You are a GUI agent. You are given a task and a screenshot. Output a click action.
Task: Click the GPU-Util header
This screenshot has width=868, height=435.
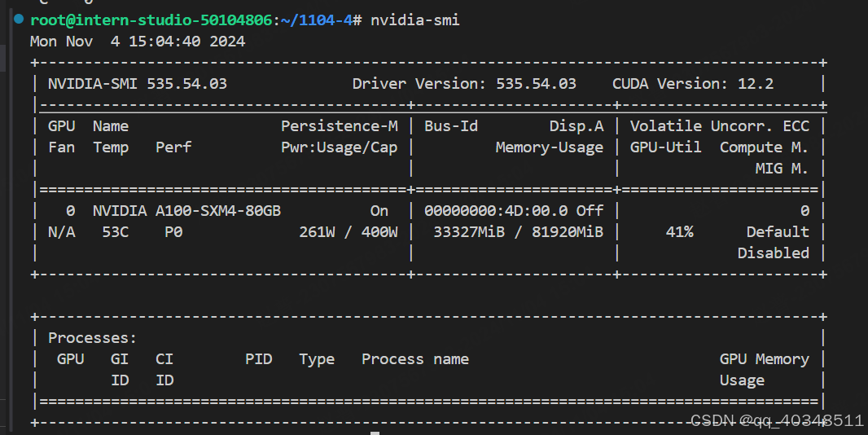[x=666, y=147]
